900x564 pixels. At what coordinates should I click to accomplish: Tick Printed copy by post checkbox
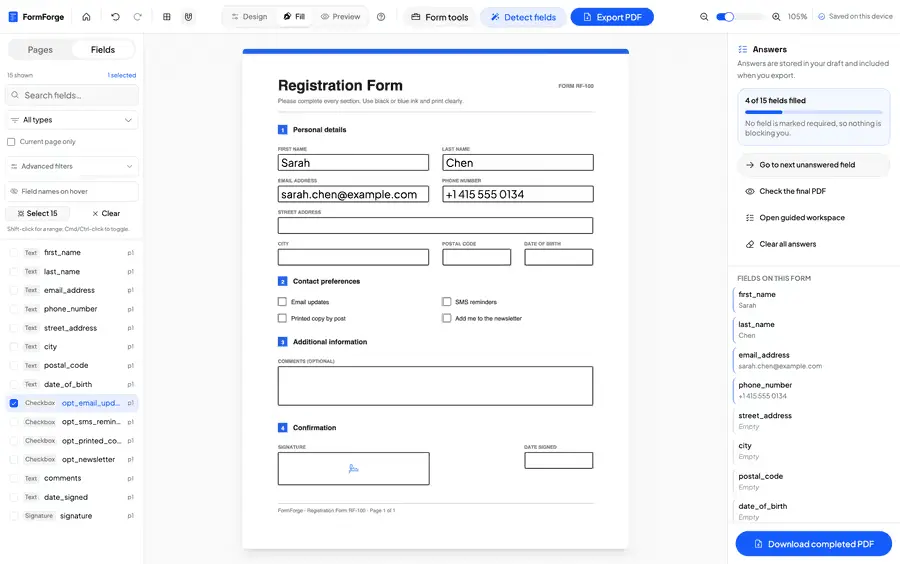click(x=282, y=318)
